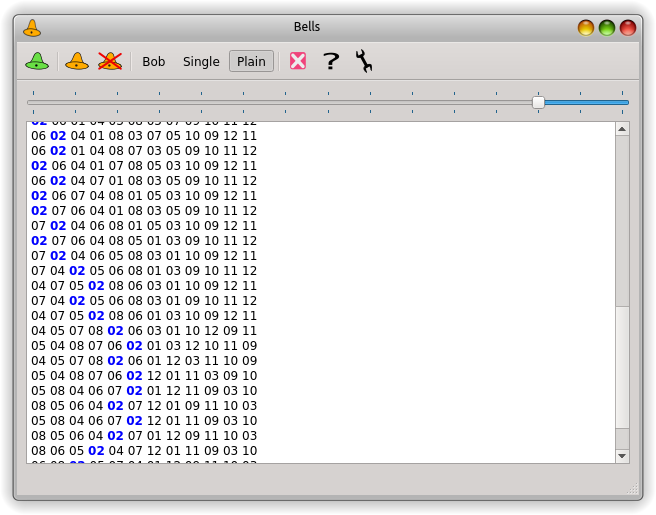Click the vertical scrollbar thumb

click(622, 367)
